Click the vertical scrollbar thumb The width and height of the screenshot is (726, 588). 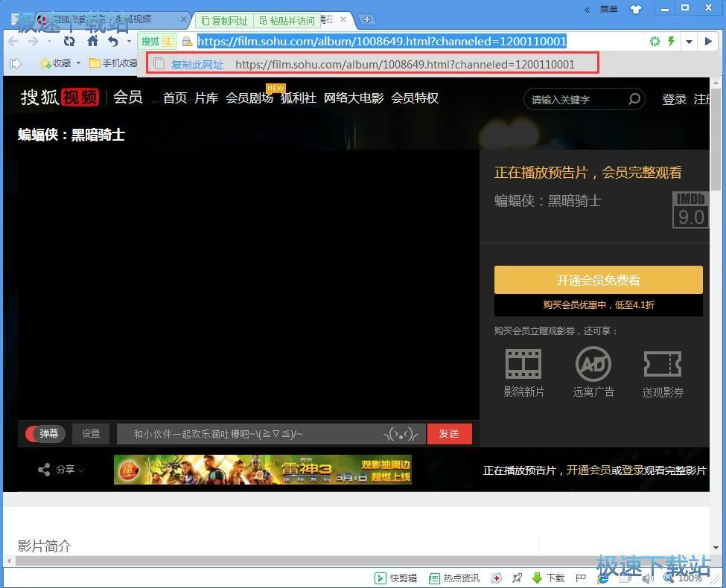(x=716, y=138)
